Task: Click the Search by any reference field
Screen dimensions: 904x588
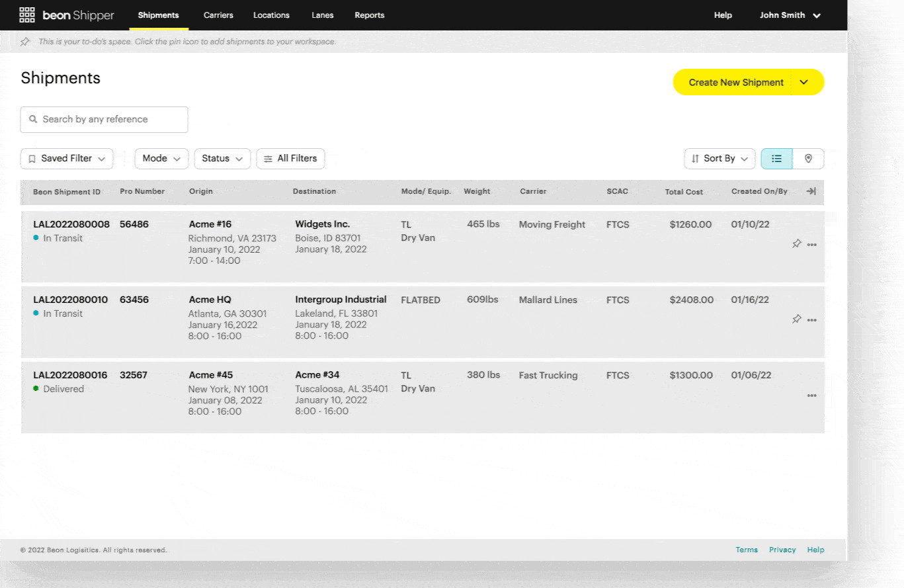Action: pos(104,120)
